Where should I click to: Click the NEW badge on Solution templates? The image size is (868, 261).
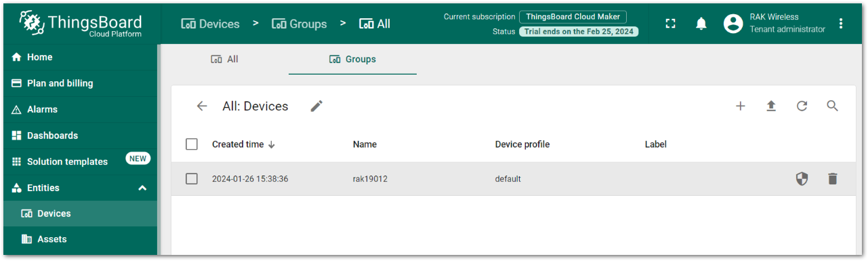tap(138, 159)
